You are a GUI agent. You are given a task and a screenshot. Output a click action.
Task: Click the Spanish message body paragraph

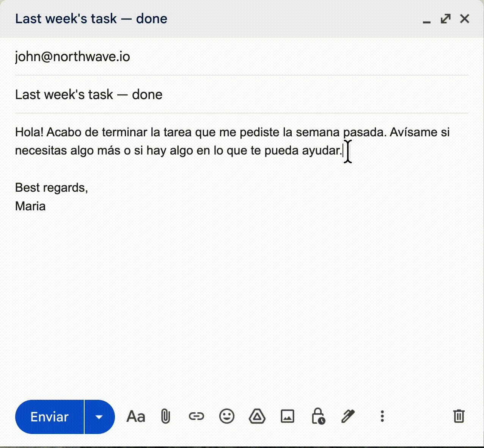click(233, 141)
